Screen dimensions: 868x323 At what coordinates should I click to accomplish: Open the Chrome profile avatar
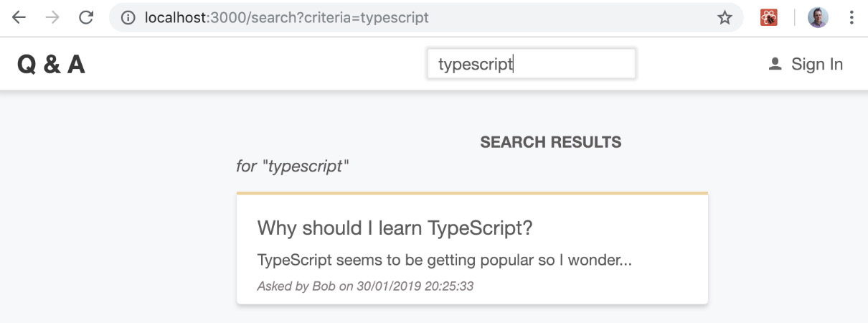818,17
